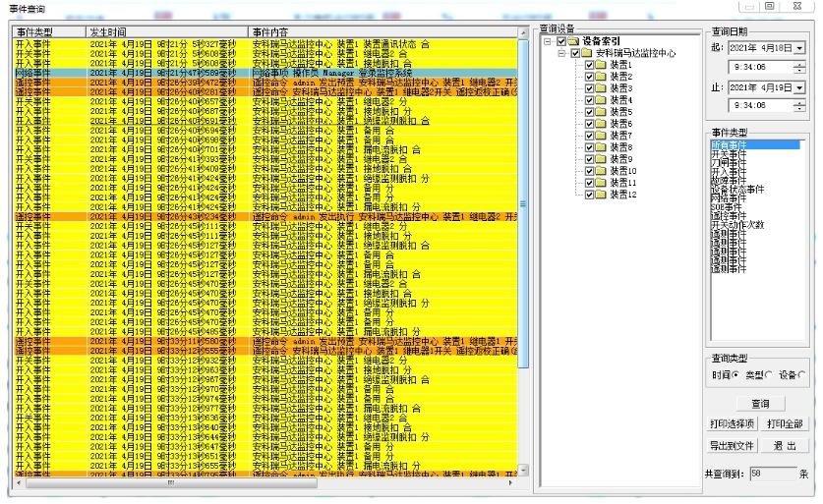This screenshot has width=823, height=504.
Task: Click the 事件类型 column header
Action: pos(49,32)
